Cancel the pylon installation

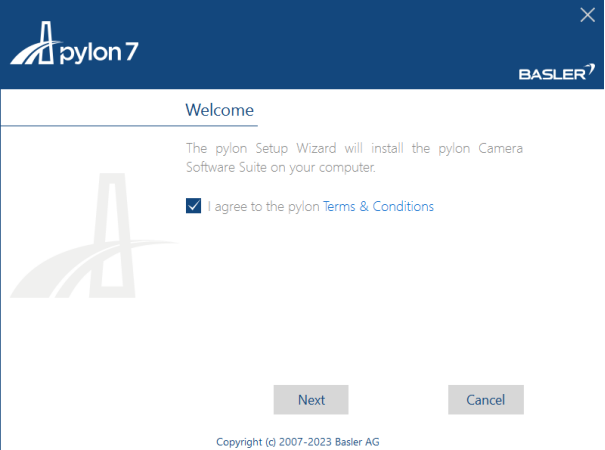[486, 399]
